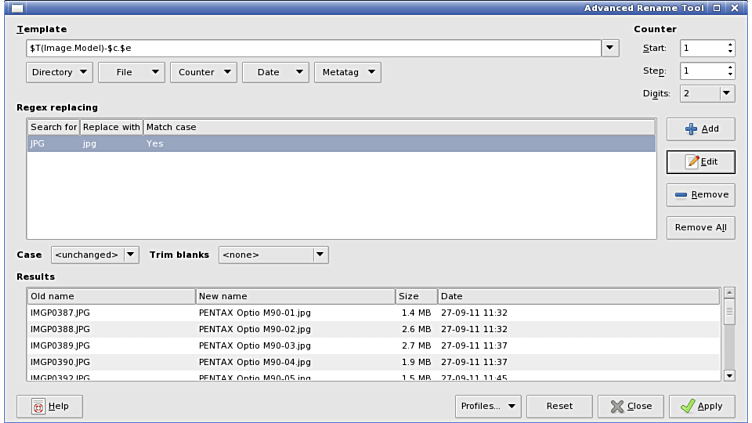Open the Date placeholder menu
This screenshot has width=752, height=423.
pos(275,72)
